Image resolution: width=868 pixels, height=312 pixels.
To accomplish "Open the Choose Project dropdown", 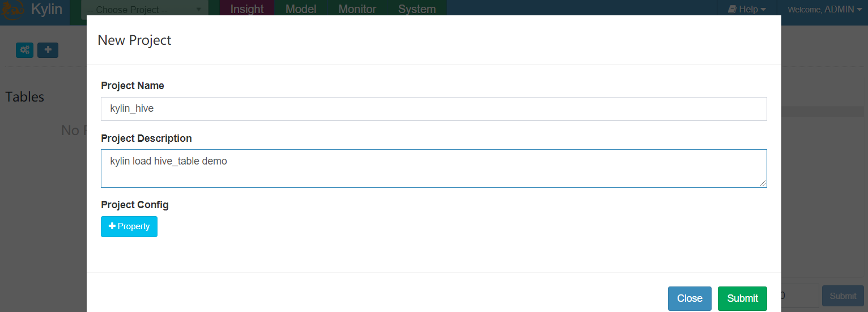I will [144, 10].
